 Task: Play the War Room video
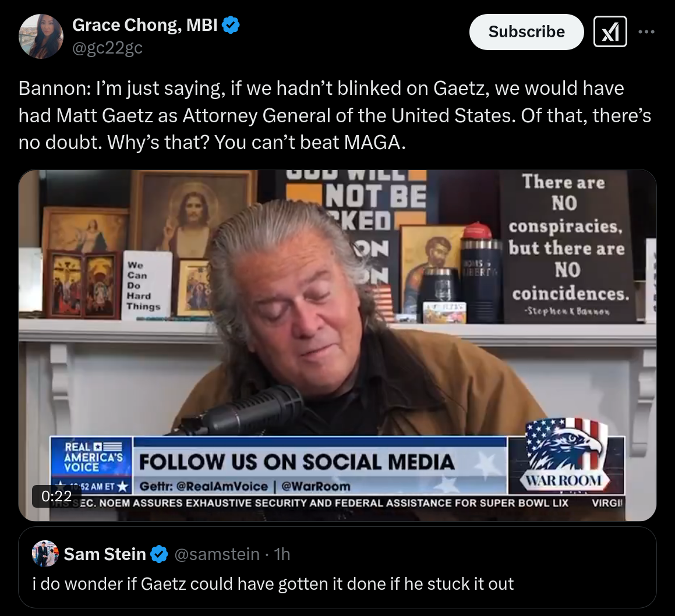click(338, 345)
